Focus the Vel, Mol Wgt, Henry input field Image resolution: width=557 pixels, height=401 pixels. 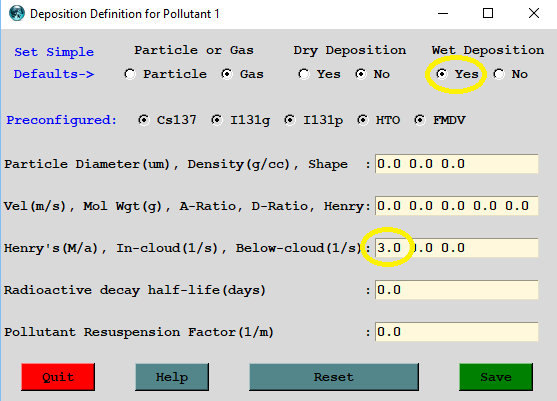pos(456,206)
